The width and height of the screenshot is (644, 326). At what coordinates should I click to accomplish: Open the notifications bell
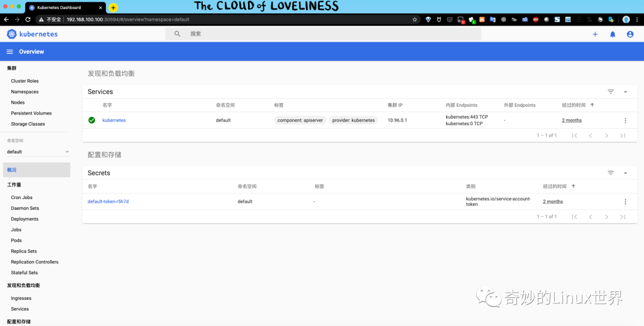click(613, 35)
